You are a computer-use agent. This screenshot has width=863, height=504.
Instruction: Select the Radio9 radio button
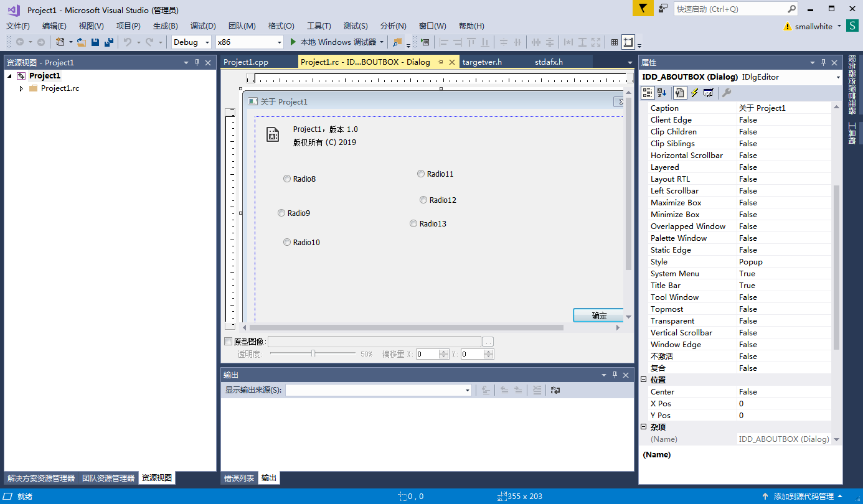(281, 213)
